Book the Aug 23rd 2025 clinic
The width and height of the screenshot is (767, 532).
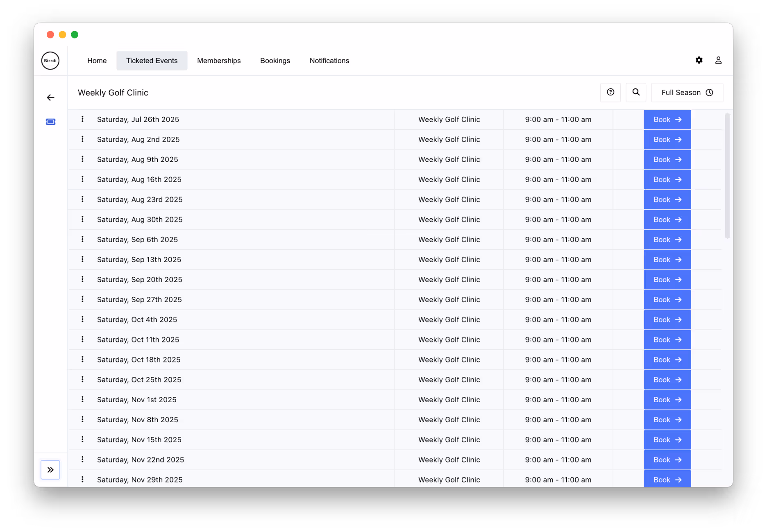click(x=667, y=200)
